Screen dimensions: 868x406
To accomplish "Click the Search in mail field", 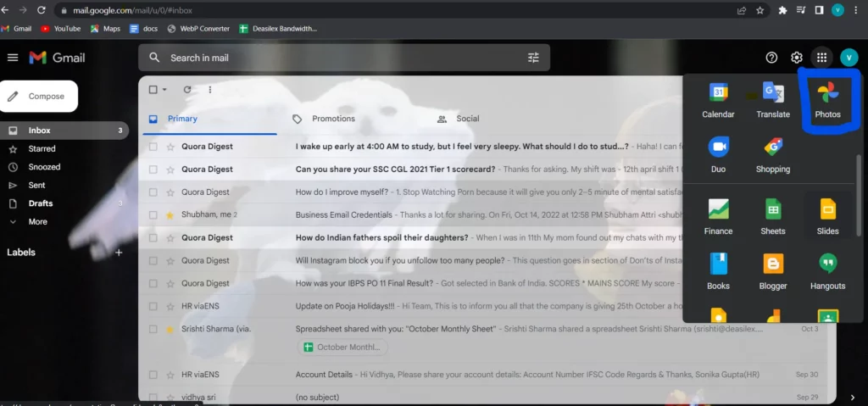I will coord(343,58).
